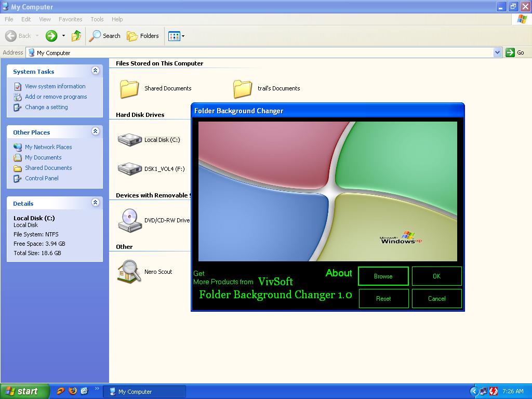Toggle the Folders pane toolbar button

tap(142, 36)
